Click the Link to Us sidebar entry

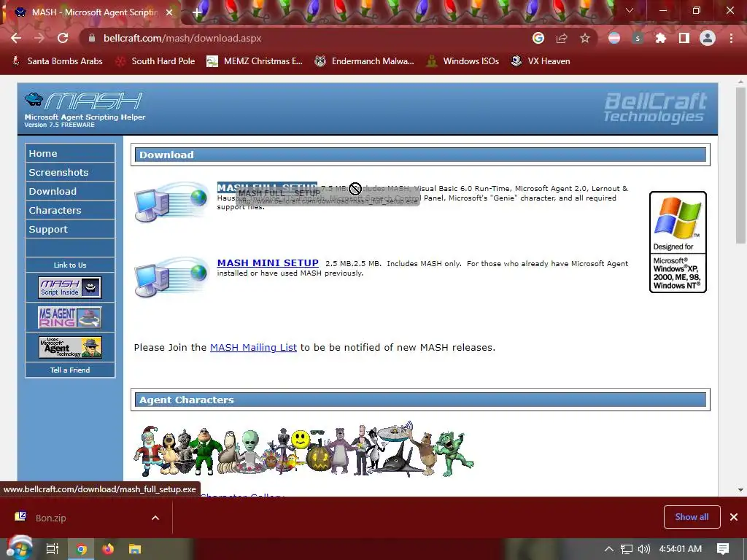coord(70,265)
